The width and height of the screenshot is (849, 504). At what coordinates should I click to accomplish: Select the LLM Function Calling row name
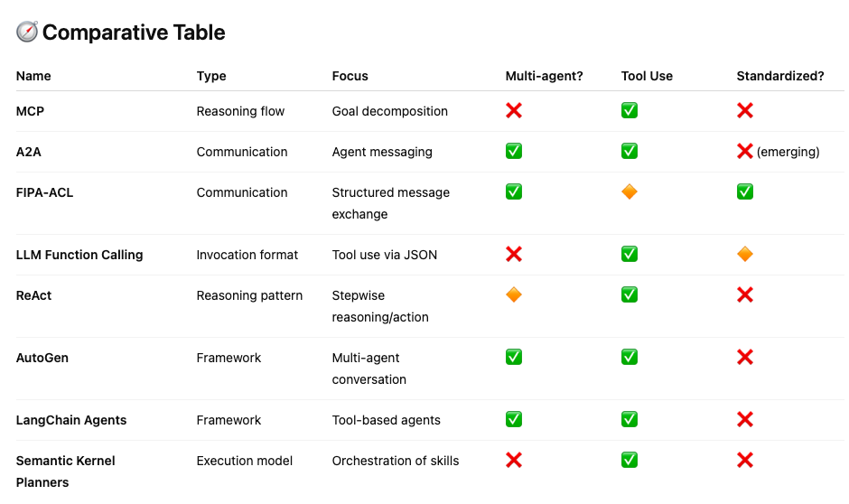(x=79, y=255)
